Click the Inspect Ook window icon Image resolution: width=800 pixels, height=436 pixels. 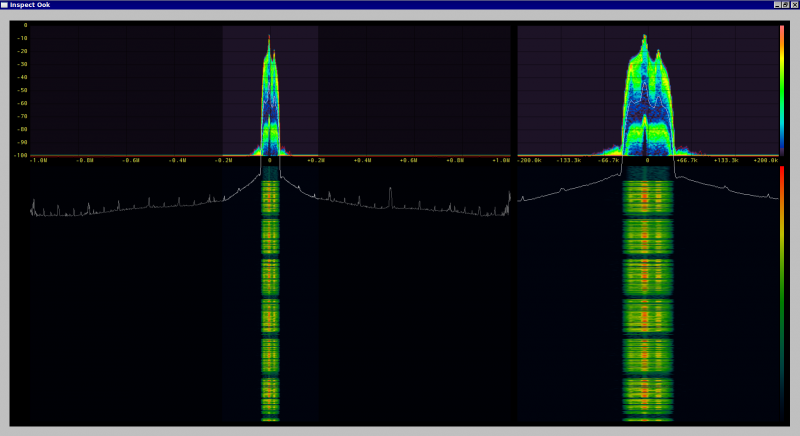tap(5, 5)
